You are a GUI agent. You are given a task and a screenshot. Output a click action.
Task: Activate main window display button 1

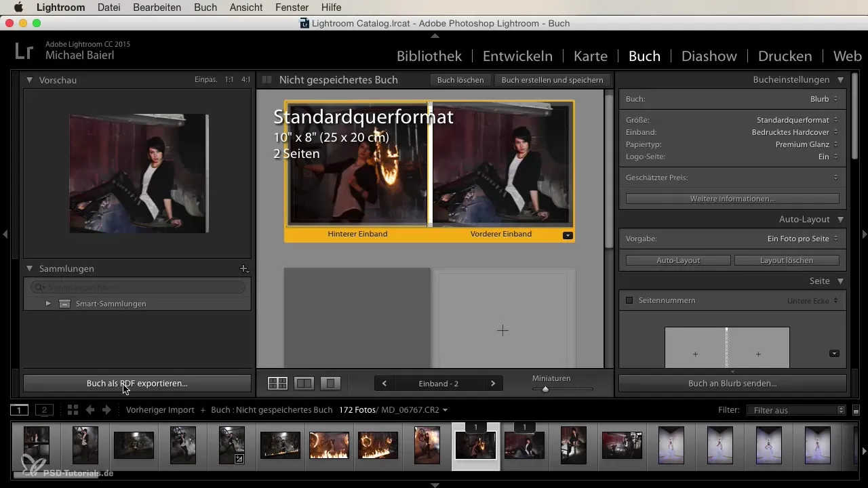(x=20, y=410)
